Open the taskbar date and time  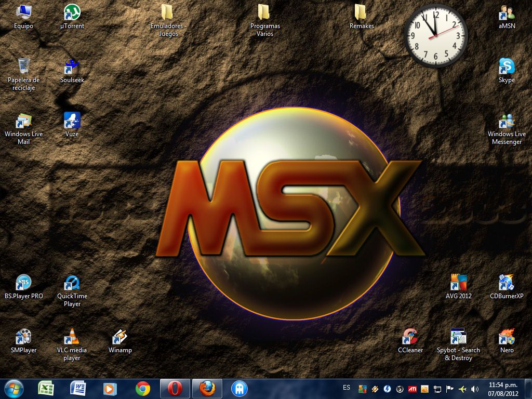503,389
